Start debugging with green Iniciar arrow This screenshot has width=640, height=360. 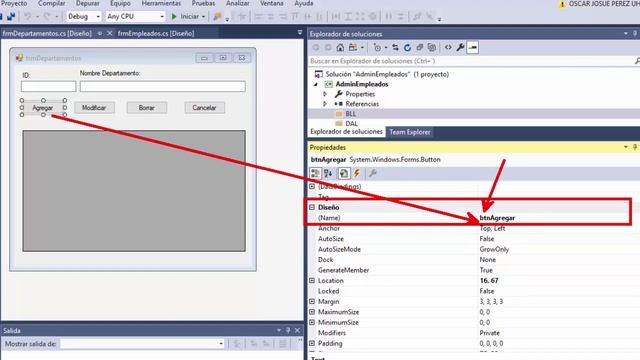[174, 16]
